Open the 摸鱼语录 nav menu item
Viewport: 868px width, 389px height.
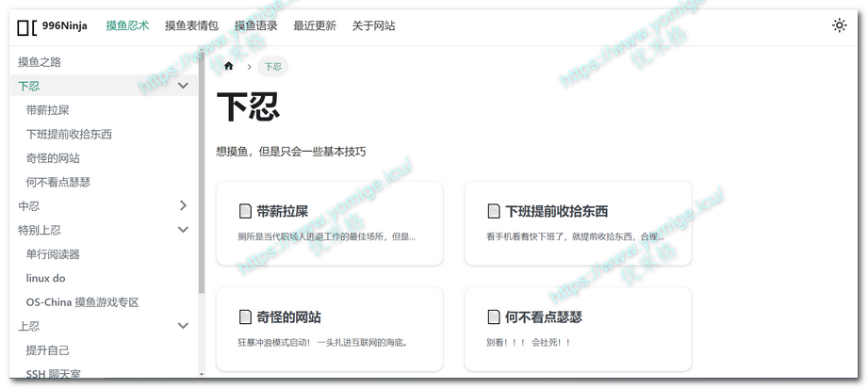(x=255, y=26)
